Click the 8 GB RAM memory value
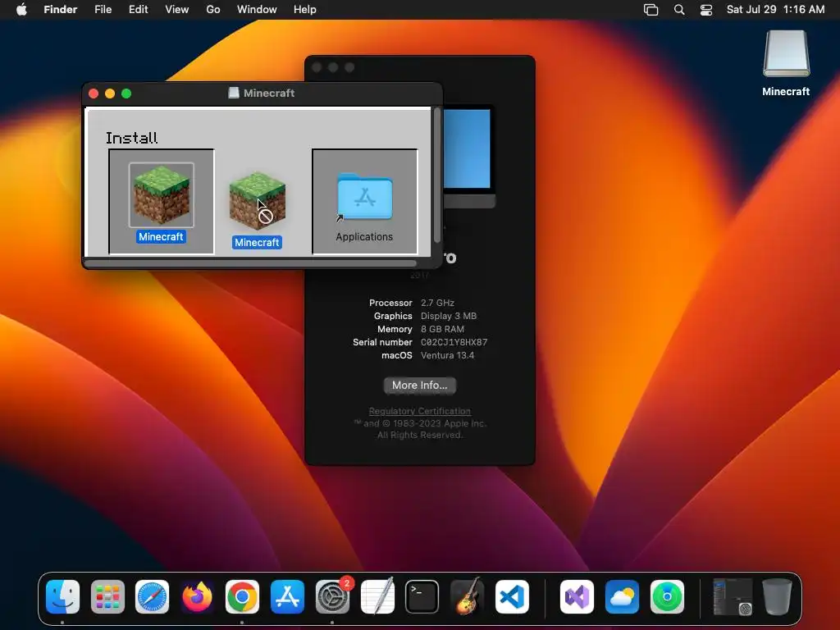The image size is (840, 630). pyautogui.click(x=442, y=329)
